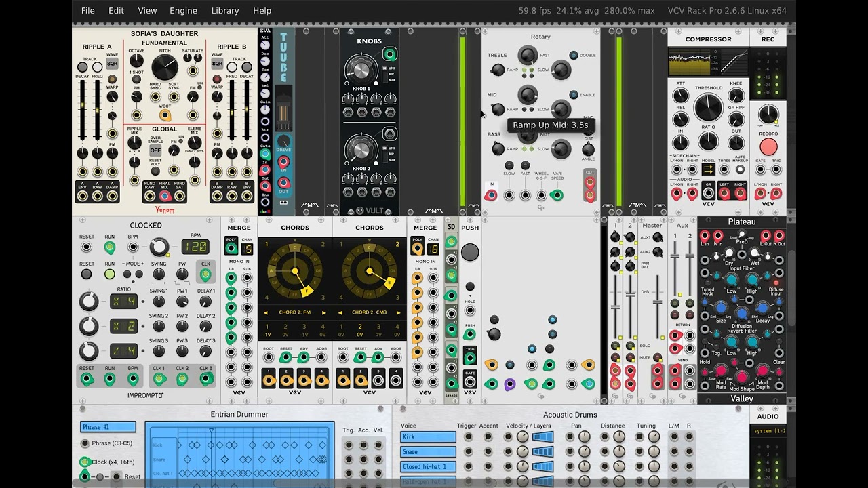Open the File menu
The width and height of the screenshot is (868, 488).
tap(88, 10)
